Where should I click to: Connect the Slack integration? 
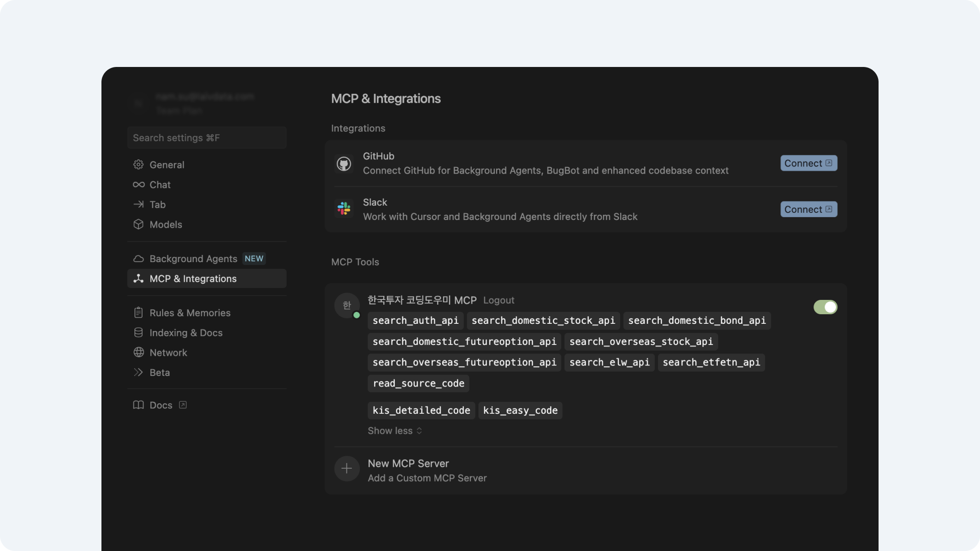808,209
